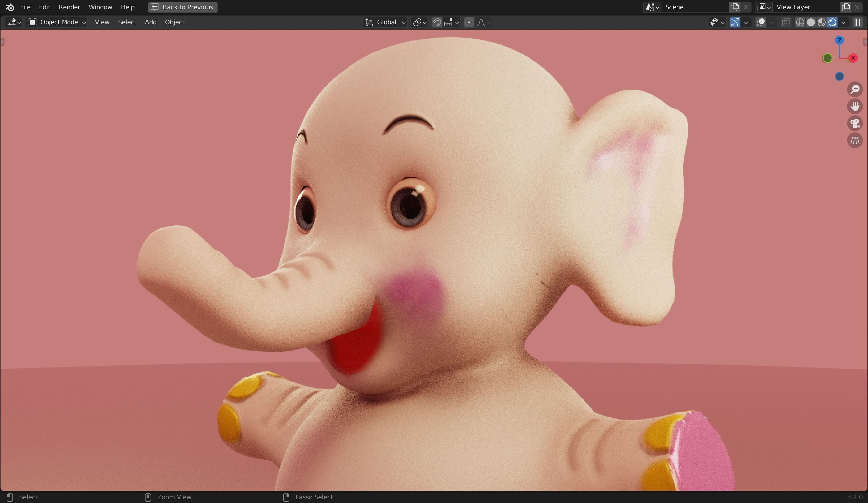Screen dimensions: 868x503
Task: Click the Back to Previous button
Action: (183, 7)
